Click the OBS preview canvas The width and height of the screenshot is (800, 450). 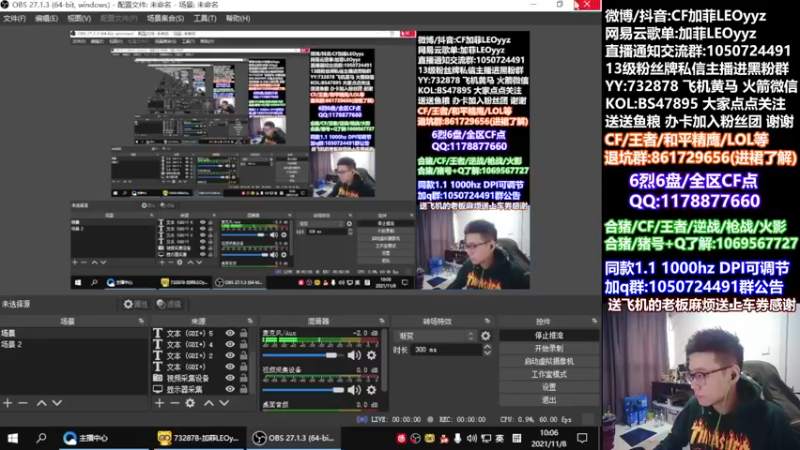click(x=300, y=160)
